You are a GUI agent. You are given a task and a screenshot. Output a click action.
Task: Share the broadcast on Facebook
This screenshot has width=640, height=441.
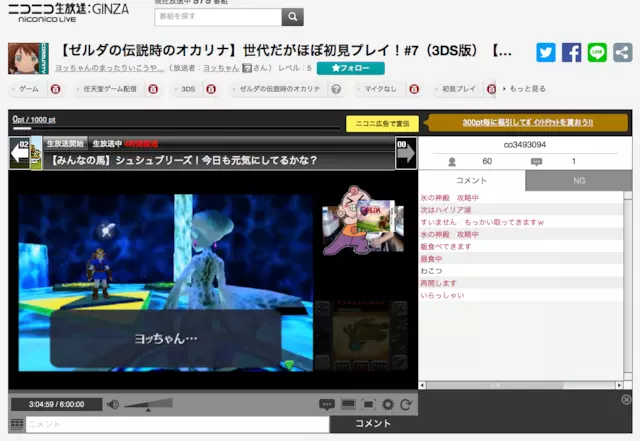tap(571, 53)
